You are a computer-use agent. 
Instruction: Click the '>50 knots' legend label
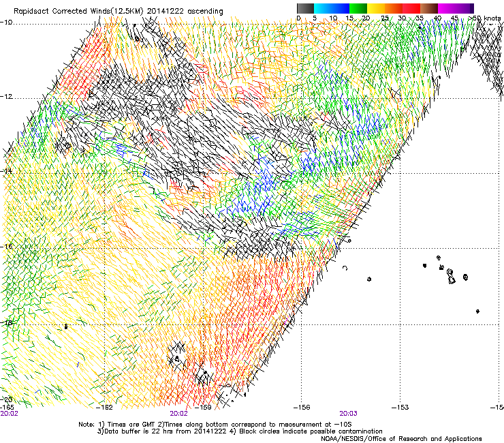(484, 18)
